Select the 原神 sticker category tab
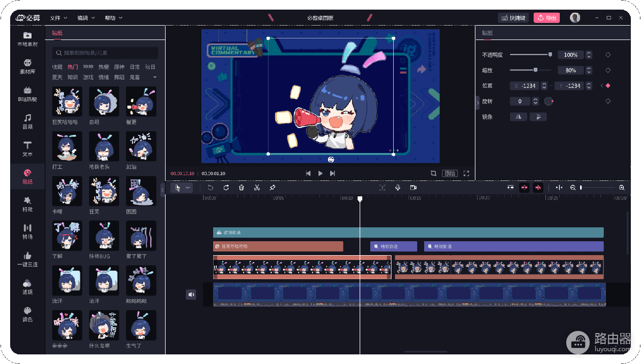Viewport: 641px width, 364px height. click(x=119, y=67)
